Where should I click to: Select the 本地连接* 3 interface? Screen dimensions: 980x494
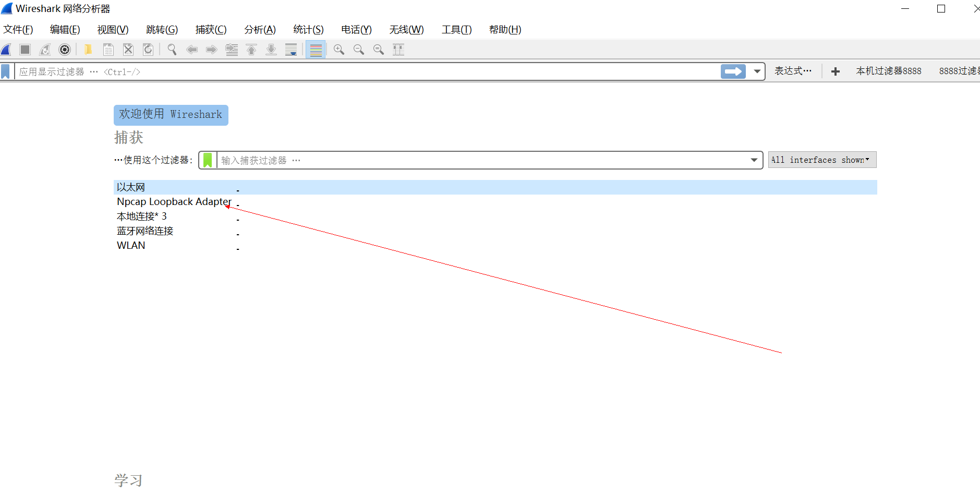495,216
